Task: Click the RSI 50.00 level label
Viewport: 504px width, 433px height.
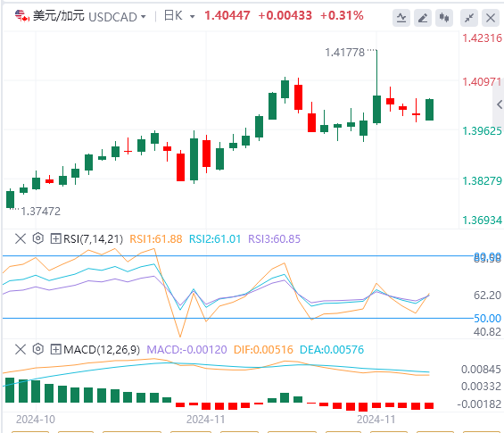Action: [x=487, y=318]
